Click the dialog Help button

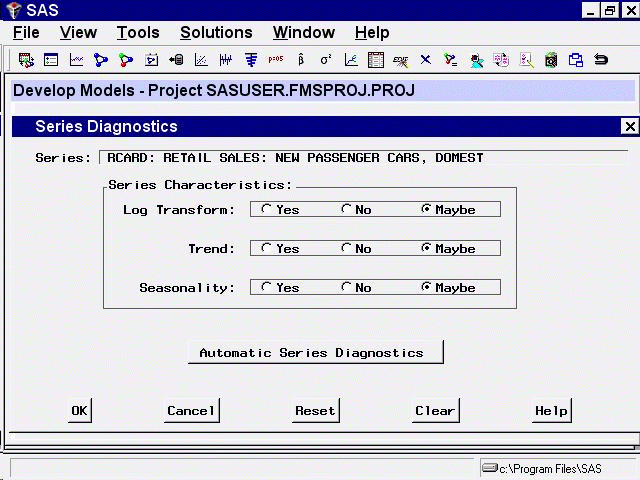coord(551,411)
